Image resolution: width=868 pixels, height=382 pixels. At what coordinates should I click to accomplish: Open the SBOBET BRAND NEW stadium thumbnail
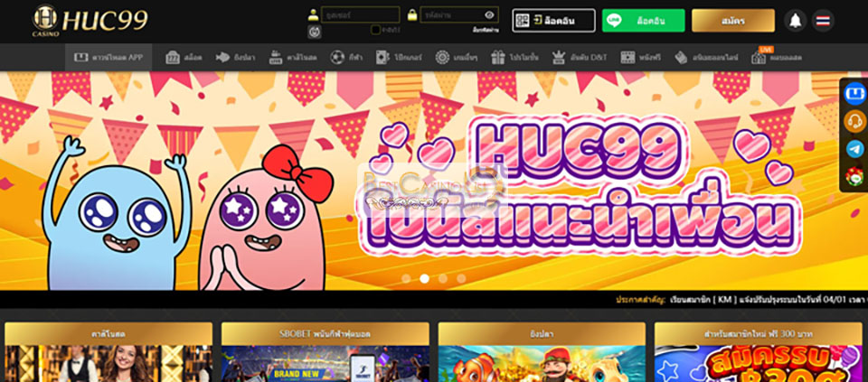(x=325, y=364)
